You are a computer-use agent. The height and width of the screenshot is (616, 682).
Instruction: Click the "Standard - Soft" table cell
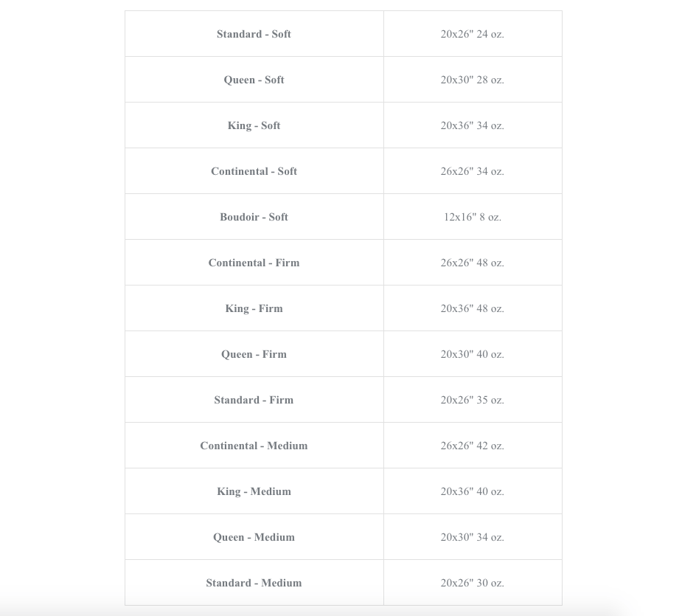[254, 34]
